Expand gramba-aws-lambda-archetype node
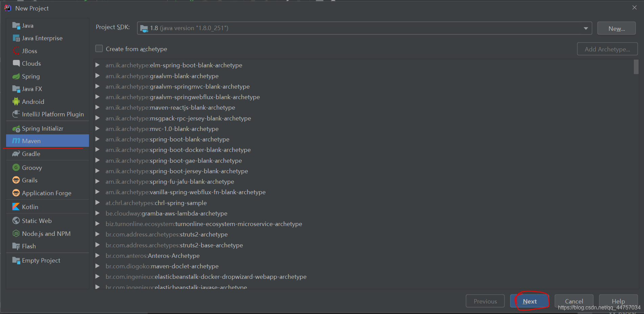Screen dimensions: 644x314 [x=97, y=213]
